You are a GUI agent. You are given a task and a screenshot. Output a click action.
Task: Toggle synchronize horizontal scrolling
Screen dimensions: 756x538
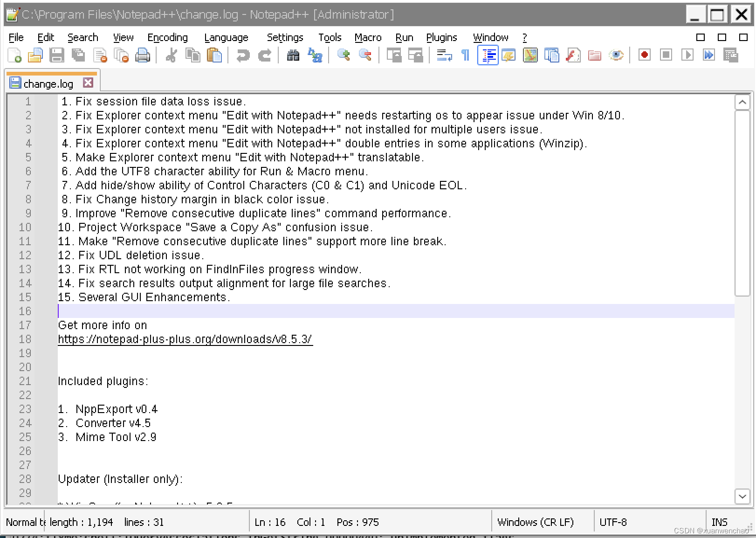415,55
